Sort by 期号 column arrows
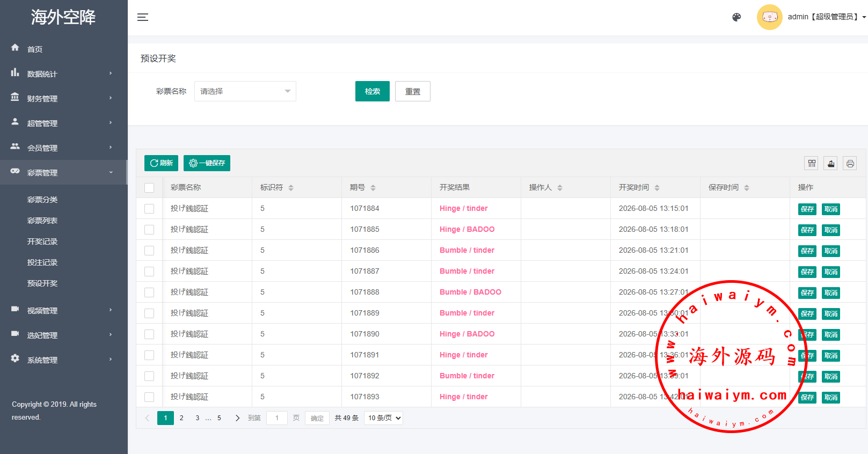 click(373, 188)
